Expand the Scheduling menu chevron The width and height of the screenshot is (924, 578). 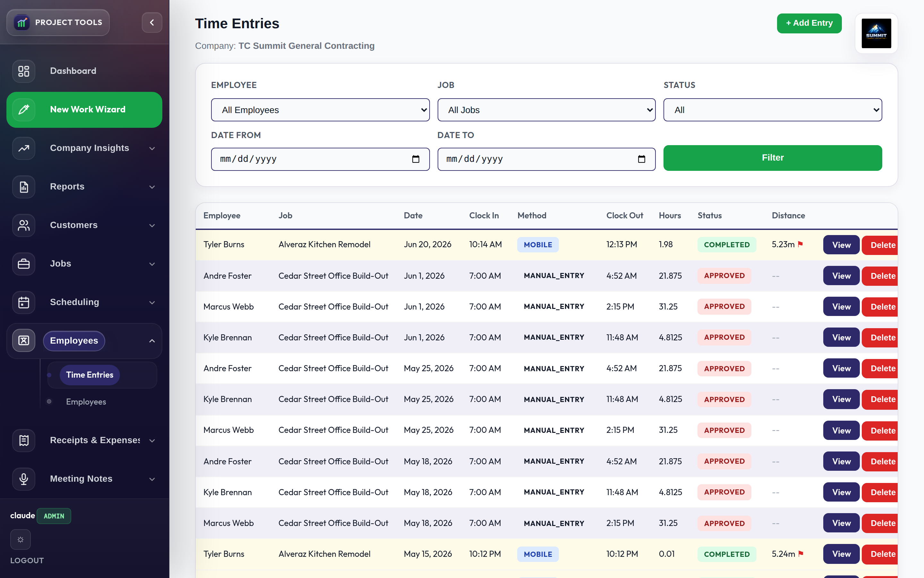[x=152, y=303]
